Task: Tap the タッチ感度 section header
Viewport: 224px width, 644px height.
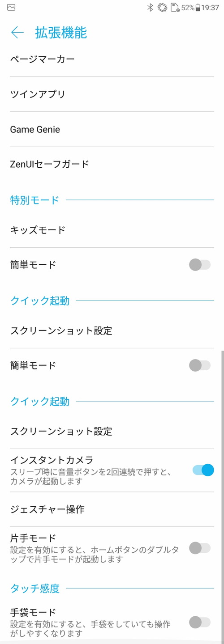Action: 34,589
